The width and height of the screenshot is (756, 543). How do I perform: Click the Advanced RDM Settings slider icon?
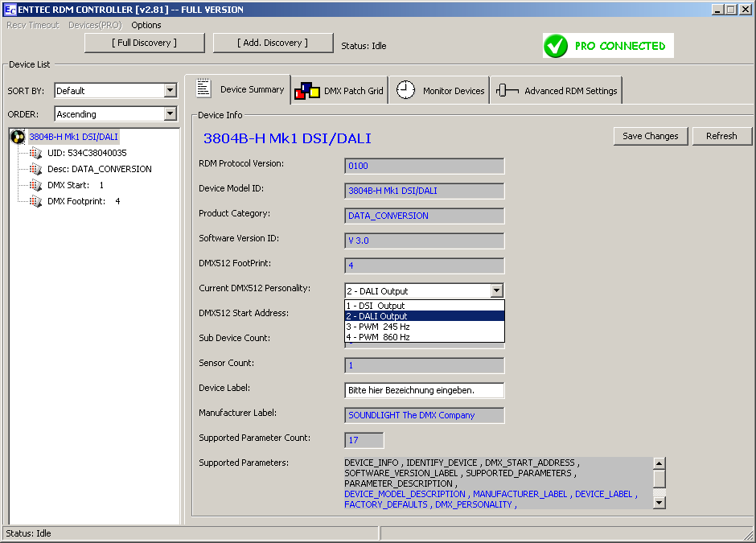click(x=507, y=90)
